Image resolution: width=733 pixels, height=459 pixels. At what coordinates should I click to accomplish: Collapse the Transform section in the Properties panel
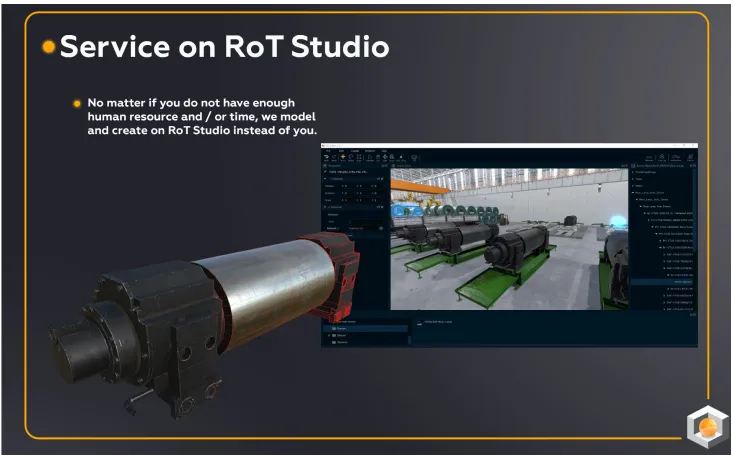325,179
